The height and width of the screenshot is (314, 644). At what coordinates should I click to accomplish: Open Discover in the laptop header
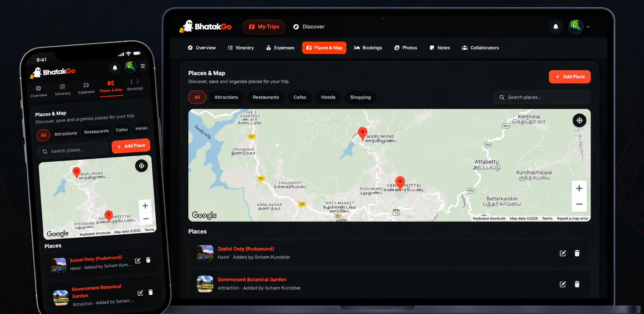click(309, 27)
